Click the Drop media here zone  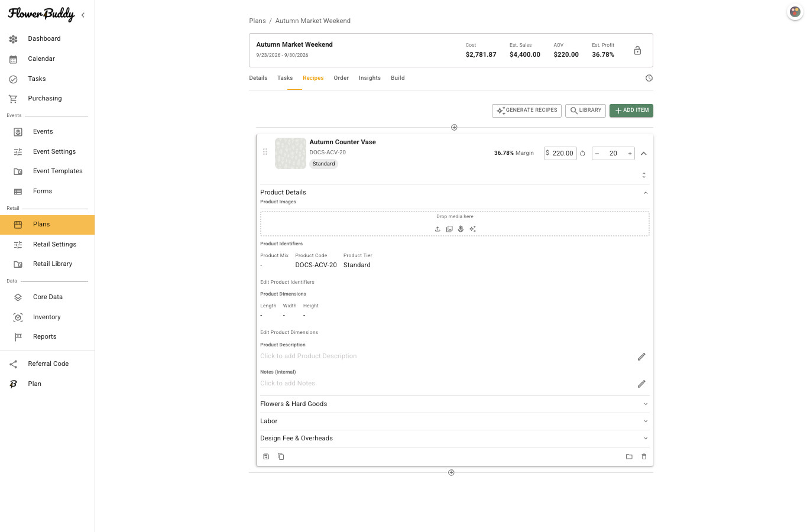(x=455, y=223)
